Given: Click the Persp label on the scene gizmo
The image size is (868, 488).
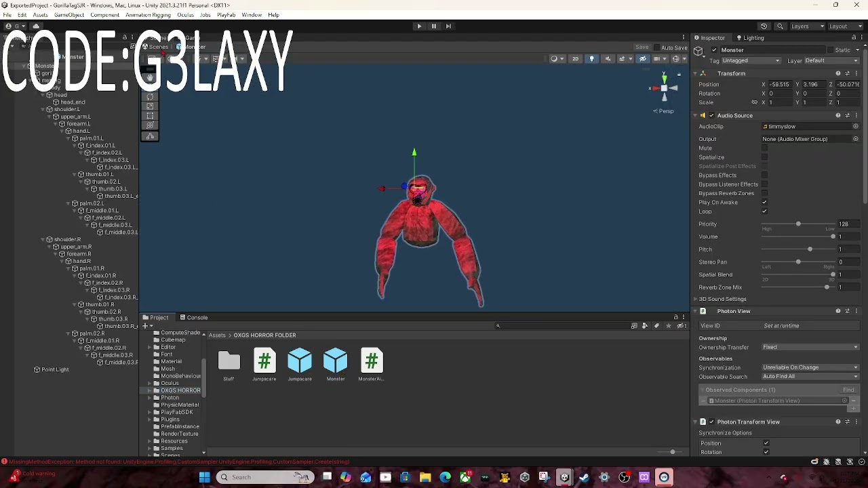Looking at the screenshot, I should [666, 111].
